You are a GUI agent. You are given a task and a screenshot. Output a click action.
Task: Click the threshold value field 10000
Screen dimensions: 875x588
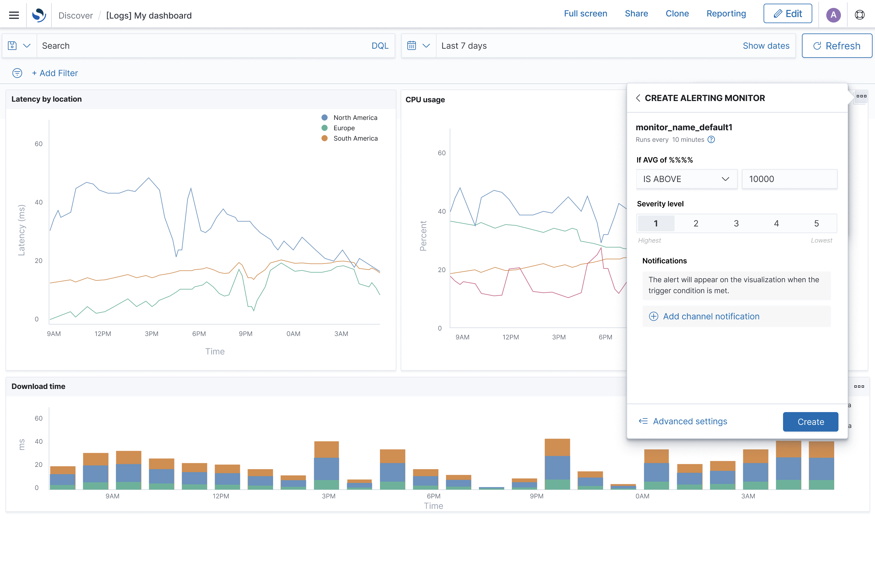789,179
